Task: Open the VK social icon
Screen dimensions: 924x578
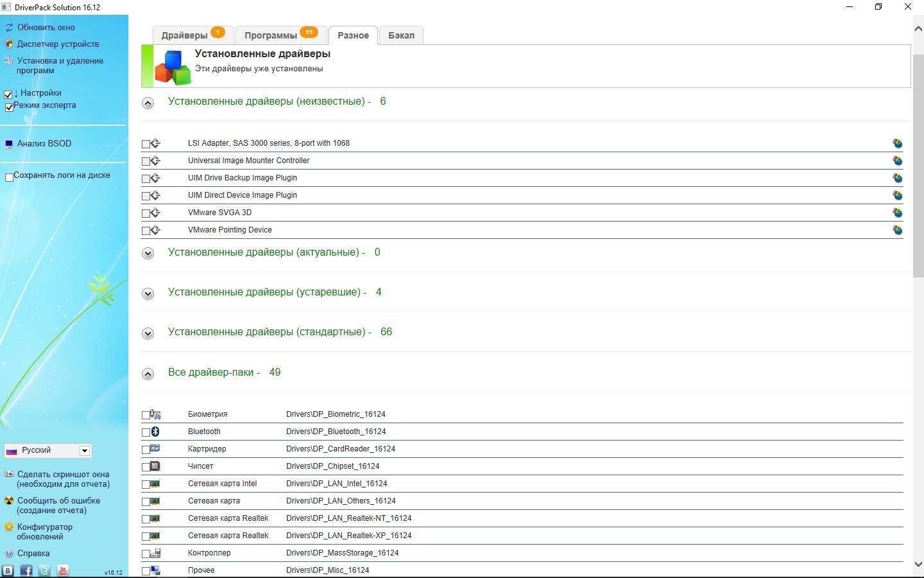Action: (x=8, y=570)
